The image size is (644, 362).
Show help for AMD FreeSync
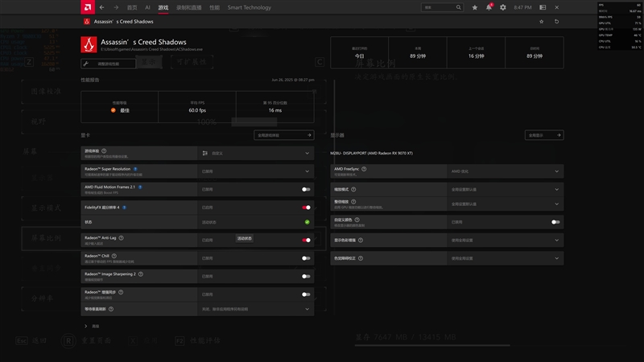364,169
